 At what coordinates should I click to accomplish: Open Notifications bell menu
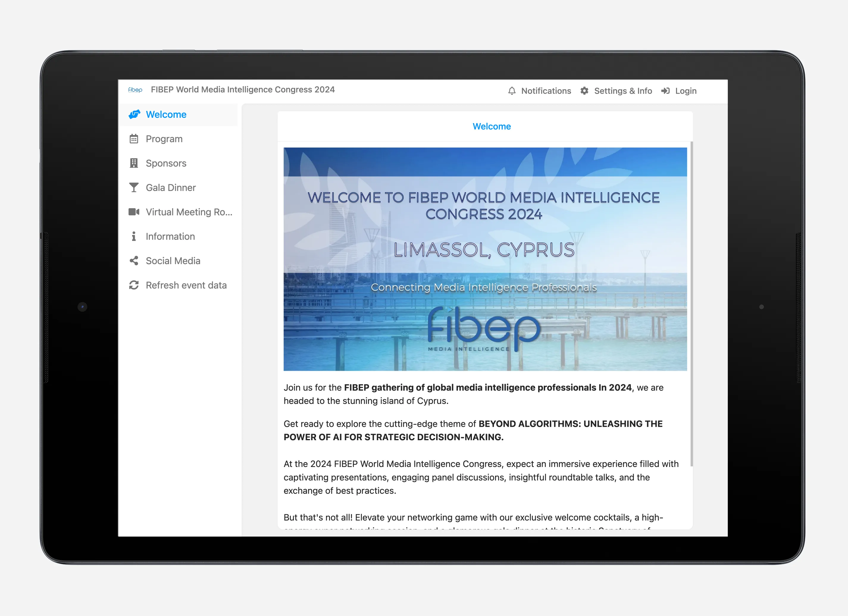click(x=512, y=91)
